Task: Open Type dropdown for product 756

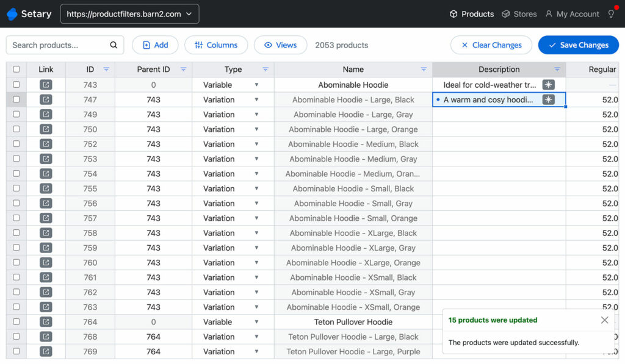Action: [x=257, y=203]
